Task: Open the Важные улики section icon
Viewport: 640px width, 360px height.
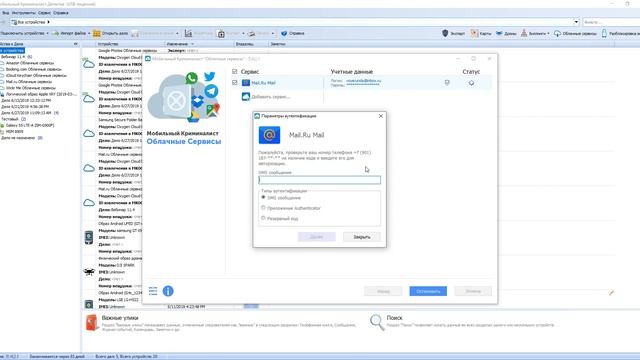Action: (91, 322)
